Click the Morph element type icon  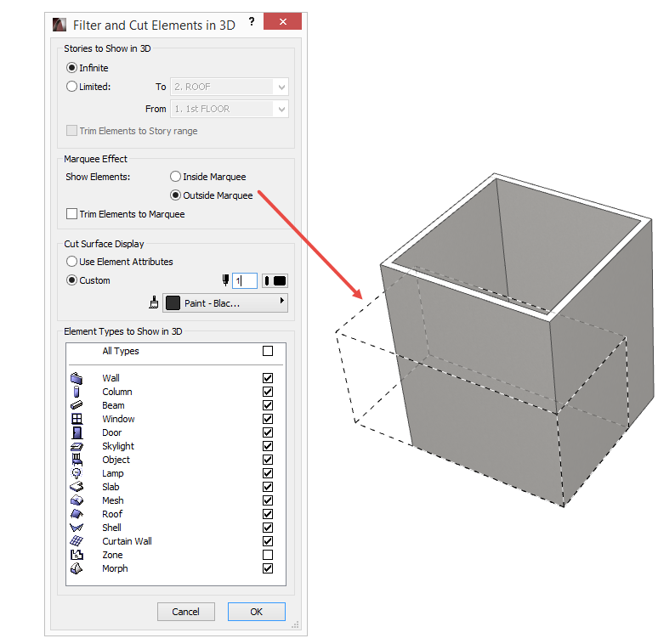77,568
